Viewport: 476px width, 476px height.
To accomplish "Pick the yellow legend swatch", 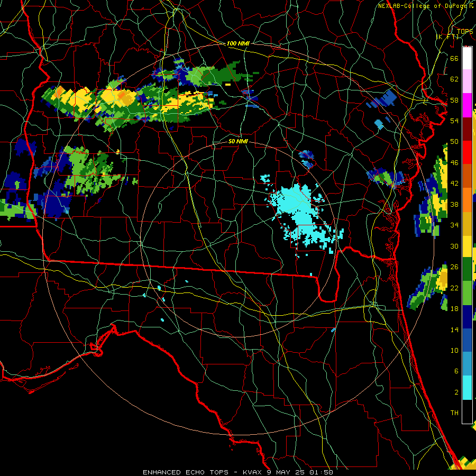I will 467,246.
